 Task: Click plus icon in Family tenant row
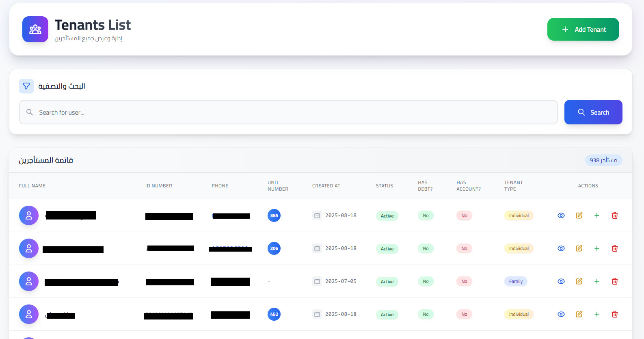click(x=597, y=281)
